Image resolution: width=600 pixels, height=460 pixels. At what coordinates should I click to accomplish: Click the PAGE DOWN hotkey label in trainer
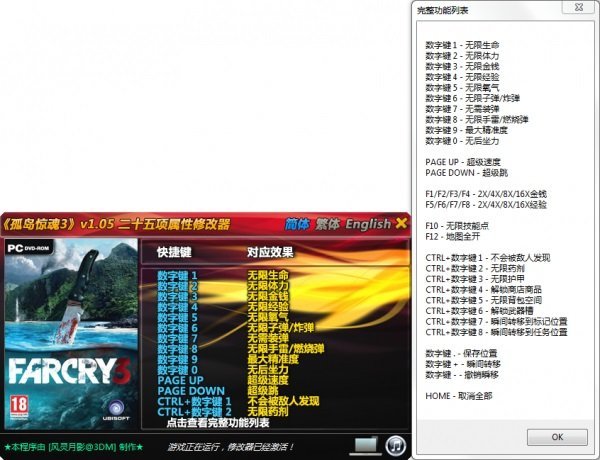click(x=191, y=391)
